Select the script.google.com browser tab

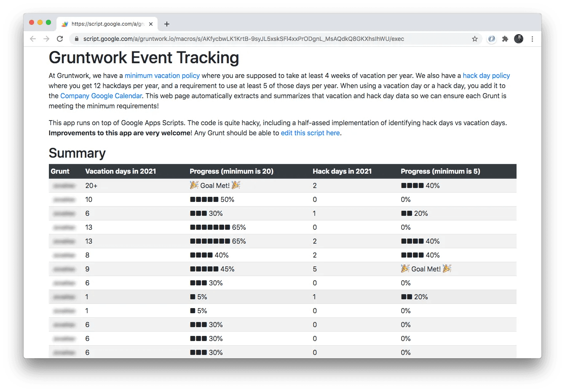click(x=107, y=24)
